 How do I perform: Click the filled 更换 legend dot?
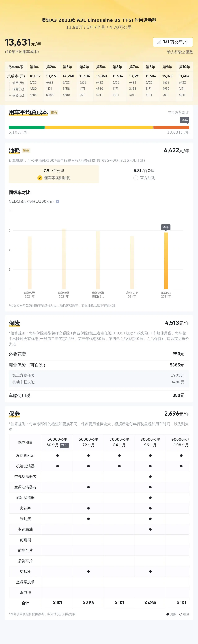[168, 614]
